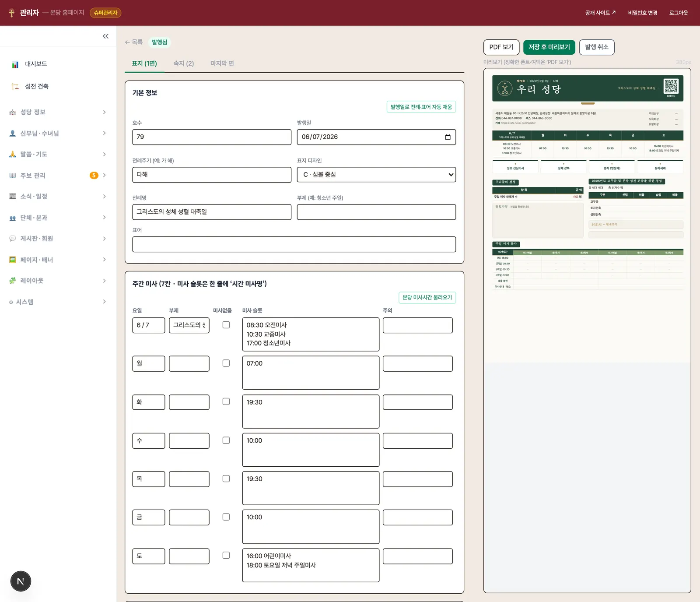Click the 저장 후 미리보기 button
The width and height of the screenshot is (700, 602).
click(x=549, y=47)
